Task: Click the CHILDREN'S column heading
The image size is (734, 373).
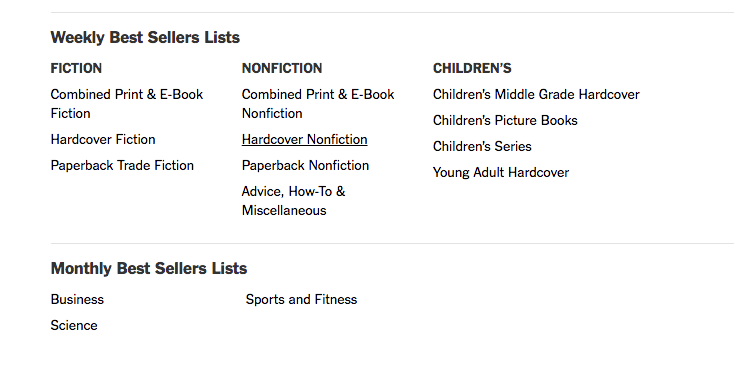Action: (472, 68)
